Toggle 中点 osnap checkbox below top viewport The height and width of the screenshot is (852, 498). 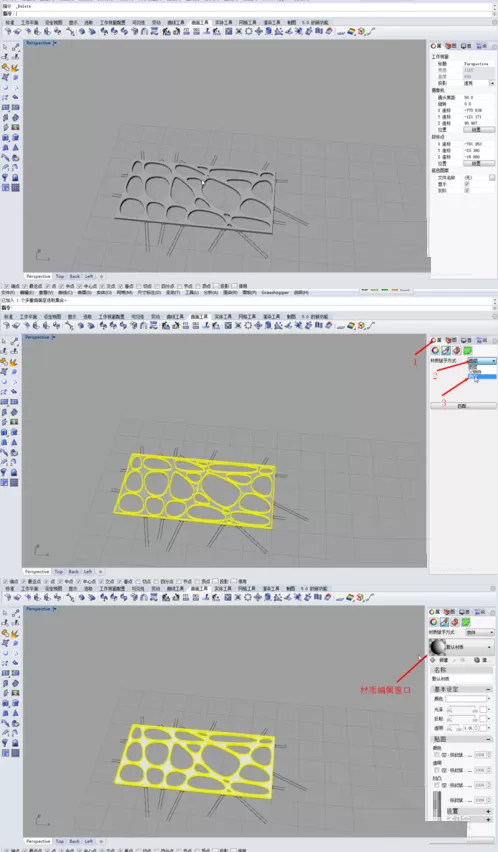[x=62, y=286]
